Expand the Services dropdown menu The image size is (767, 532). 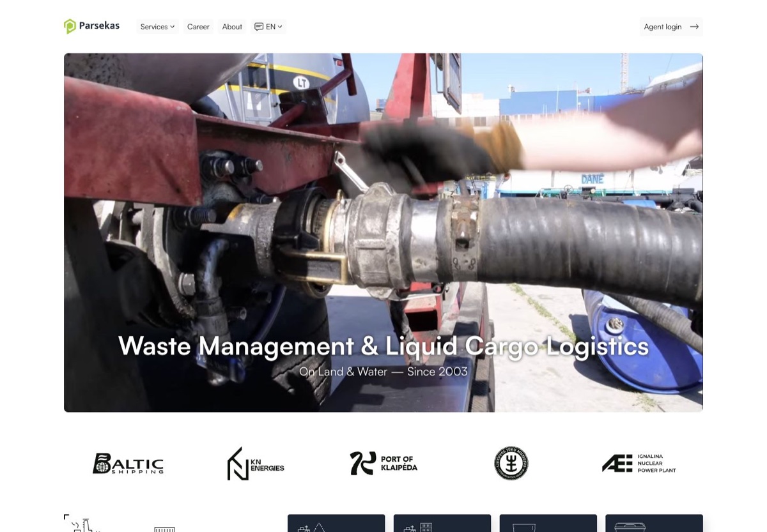pos(157,27)
